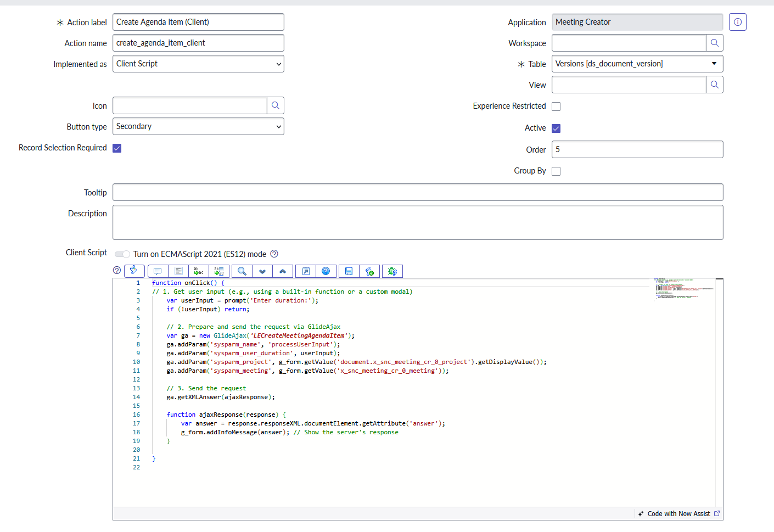
Task: Click comment '// 3. Send the request'
Action: tap(206, 389)
